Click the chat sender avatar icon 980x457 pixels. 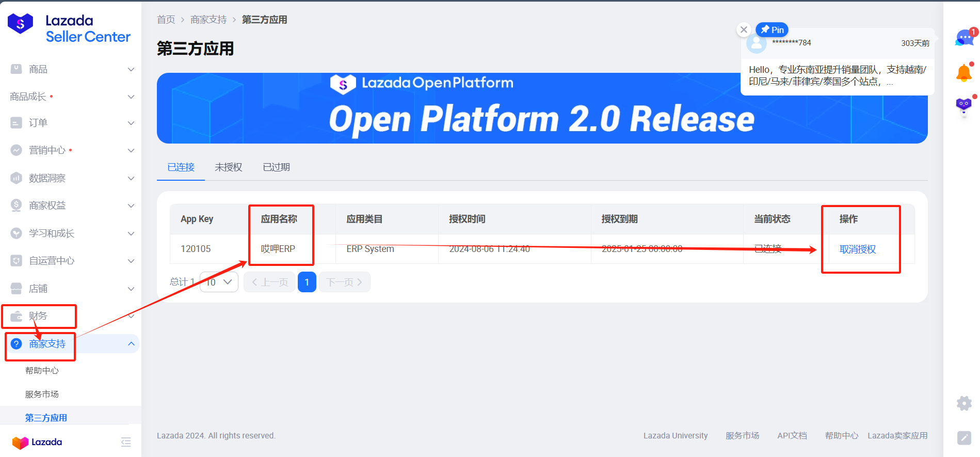click(757, 44)
